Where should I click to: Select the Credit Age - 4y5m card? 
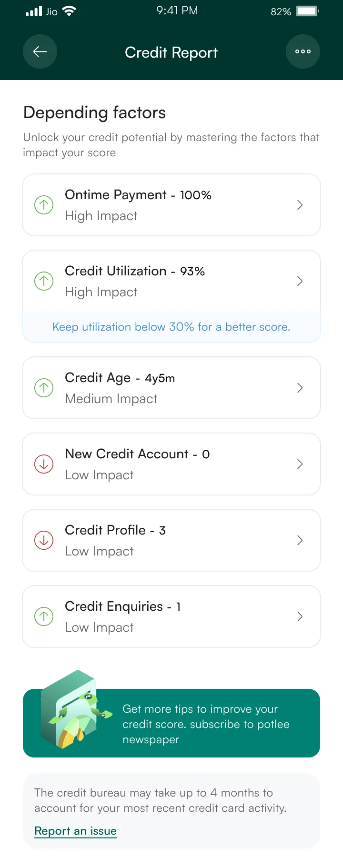171,388
